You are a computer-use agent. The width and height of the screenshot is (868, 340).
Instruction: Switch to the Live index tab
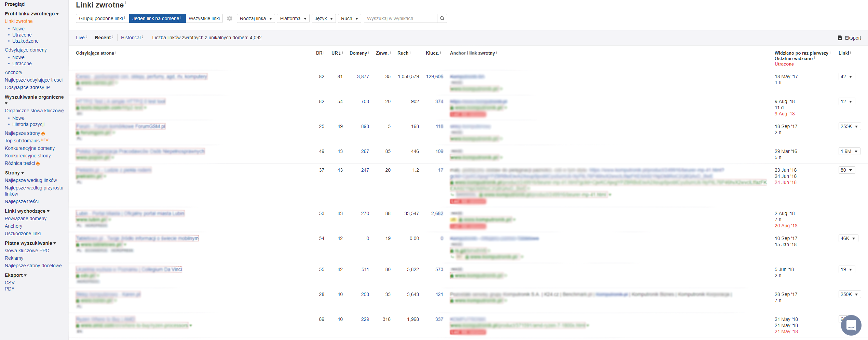(80, 38)
